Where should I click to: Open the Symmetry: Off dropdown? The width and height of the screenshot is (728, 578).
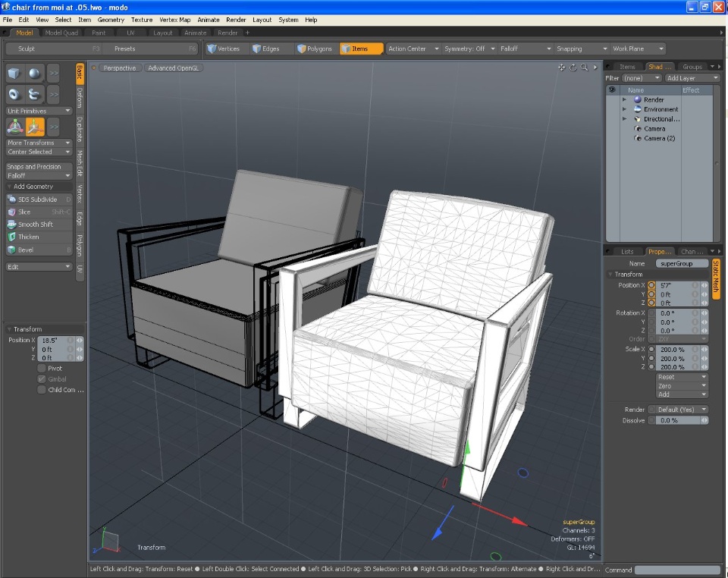469,49
